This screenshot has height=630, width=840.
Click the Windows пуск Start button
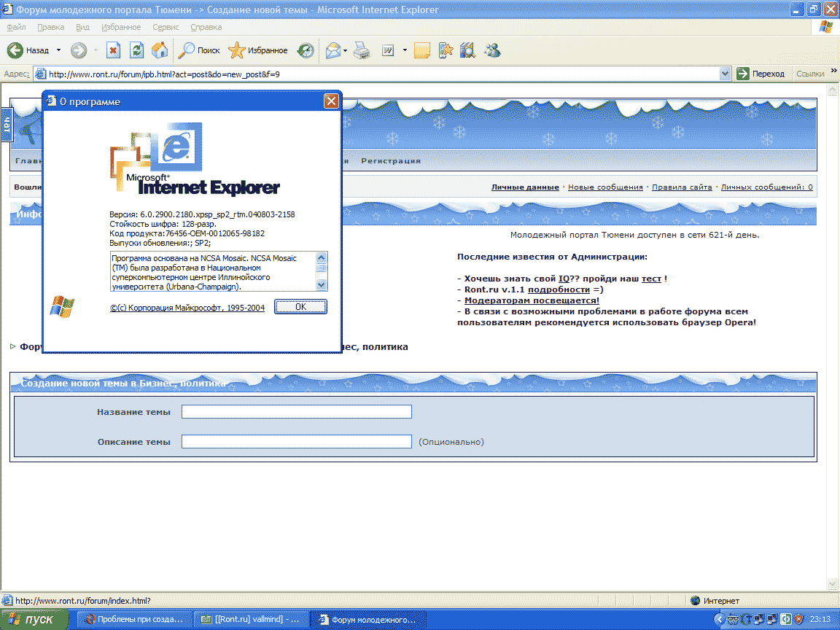34,620
